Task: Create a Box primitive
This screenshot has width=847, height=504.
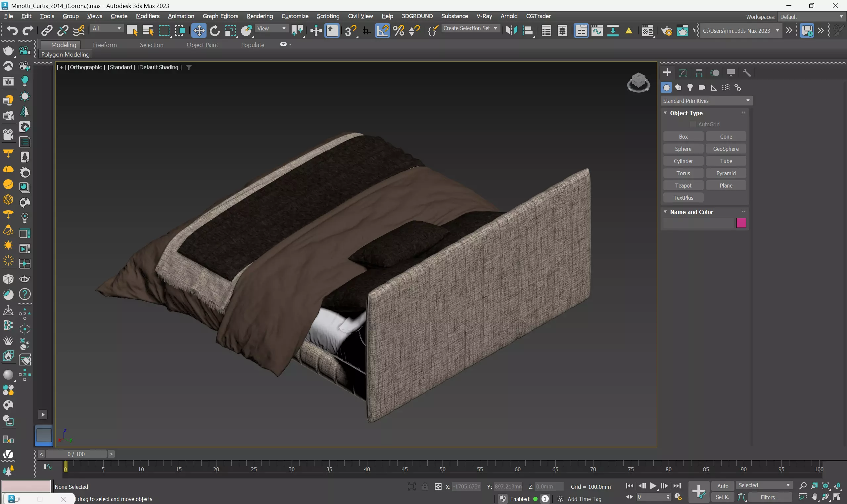Action: [683, 137]
